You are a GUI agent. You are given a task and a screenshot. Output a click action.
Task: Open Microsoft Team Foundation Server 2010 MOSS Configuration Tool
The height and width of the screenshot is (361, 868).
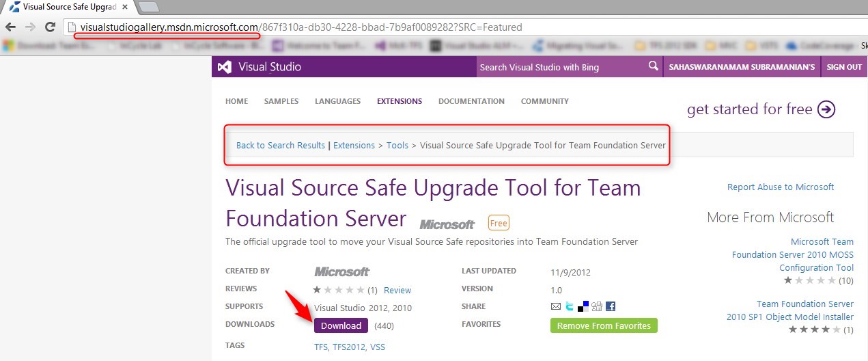click(x=793, y=254)
